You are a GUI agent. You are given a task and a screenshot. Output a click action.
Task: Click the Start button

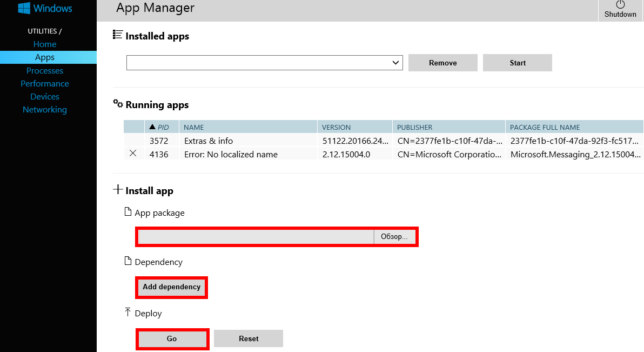(518, 63)
